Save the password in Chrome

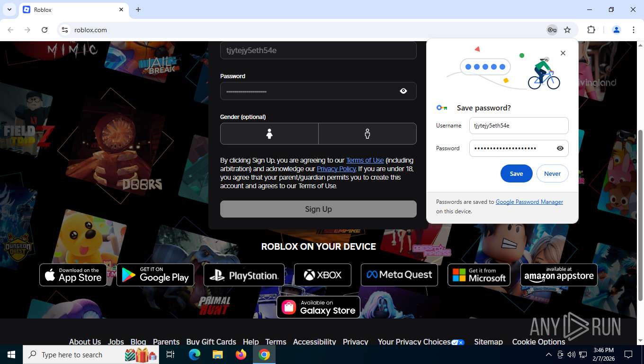(516, 173)
